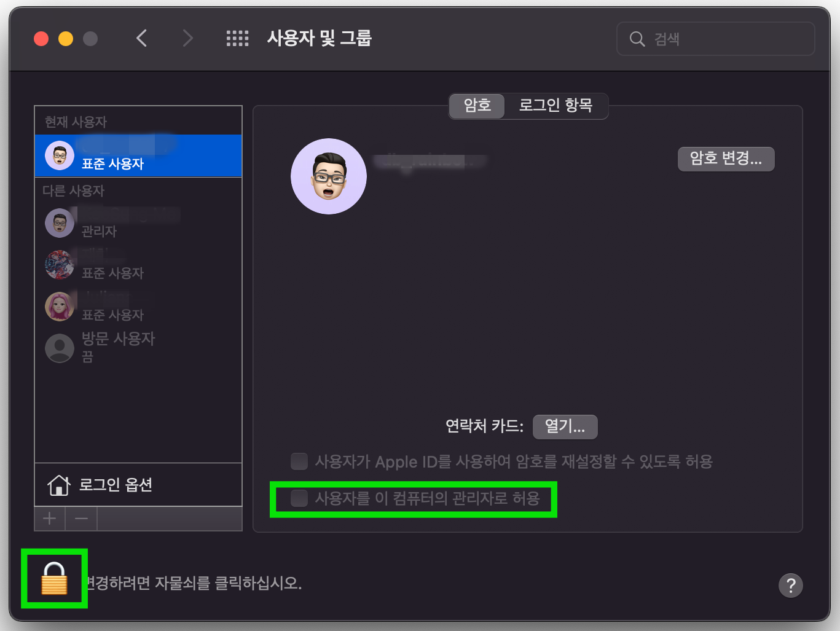The image size is (840, 631).
Task: Go forward with the right chevron
Action: 188,39
